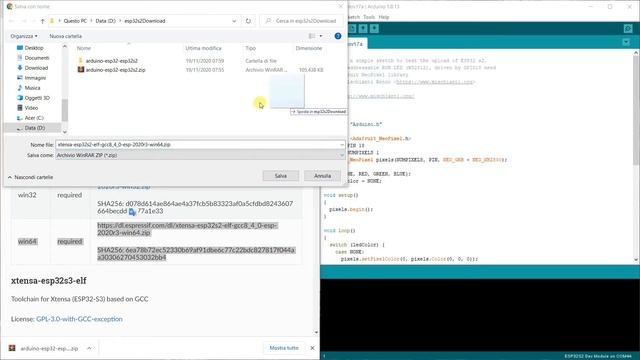The width and height of the screenshot is (640, 360).
Task: Open the win64 xtensa-esp32s2 download link
Action: (187, 229)
